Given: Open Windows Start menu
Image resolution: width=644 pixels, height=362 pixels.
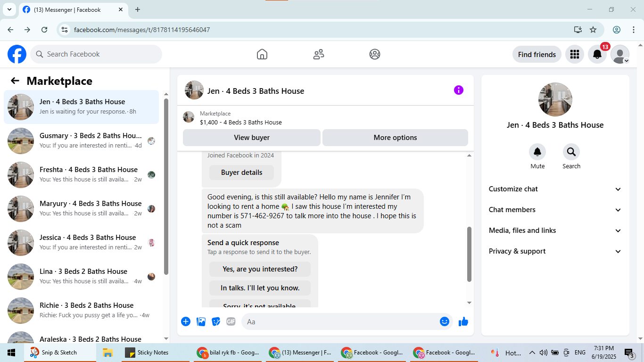Looking at the screenshot, I should tap(11, 353).
